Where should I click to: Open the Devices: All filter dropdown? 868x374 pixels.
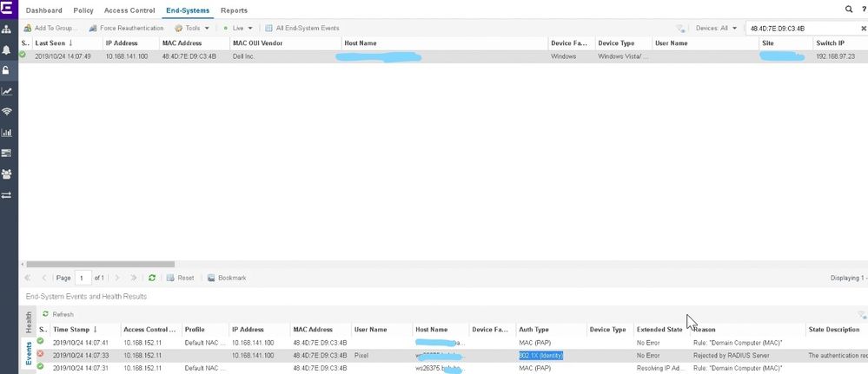[716, 28]
